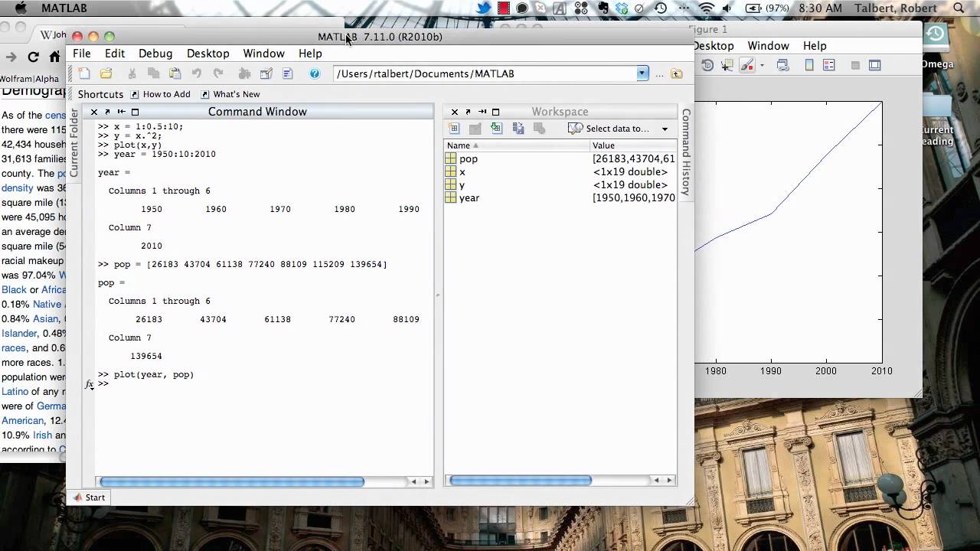Close the Command Window panel
Image resolution: width=980 pixels, height=551 pixels.
pos(94,112)
